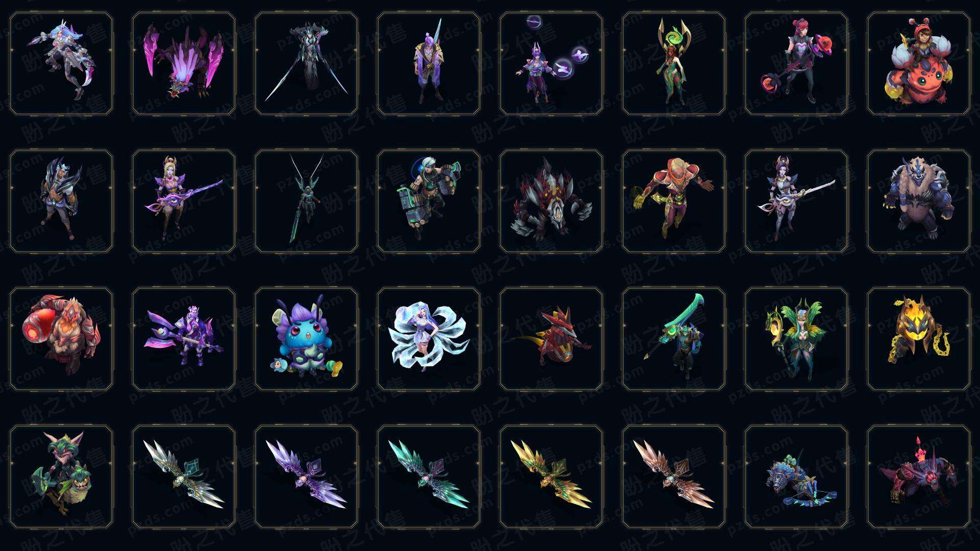Select the golden feathered bird weapon chroma
The height and width of the screenshot is (551, 980).
[551, 477]
